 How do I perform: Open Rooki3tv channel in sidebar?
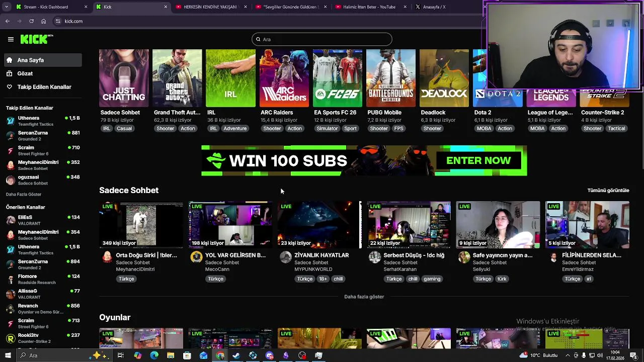pos(43,338)
